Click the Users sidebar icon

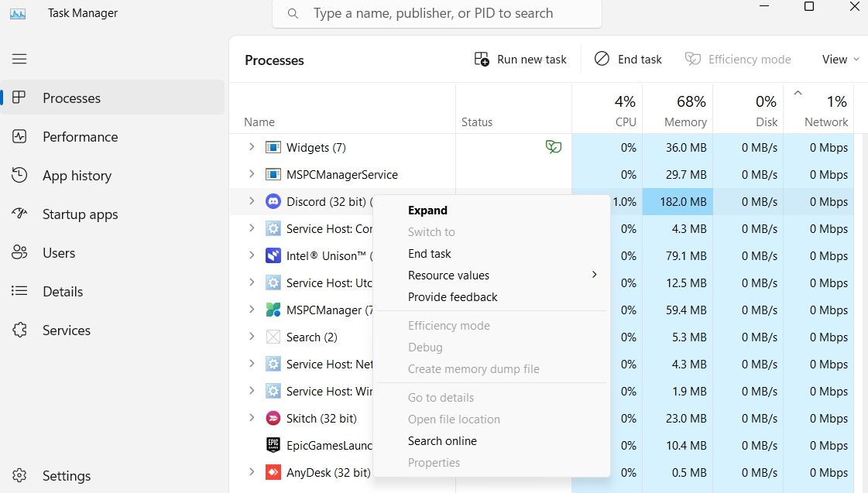(x=19, y=253)
